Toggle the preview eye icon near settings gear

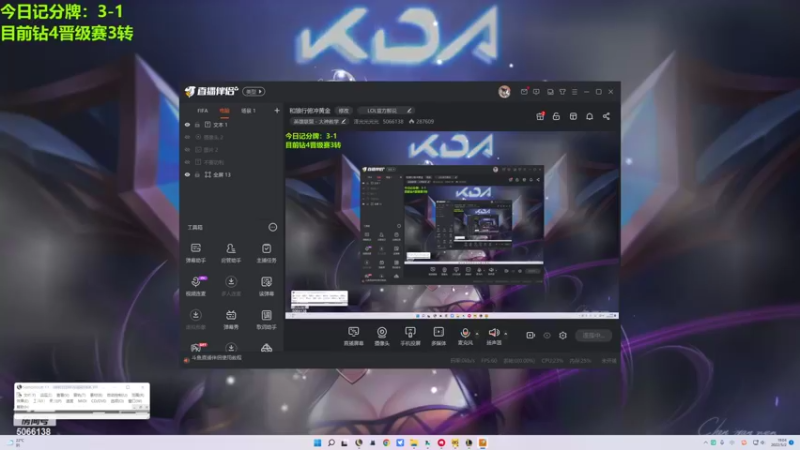coord(547,335)
